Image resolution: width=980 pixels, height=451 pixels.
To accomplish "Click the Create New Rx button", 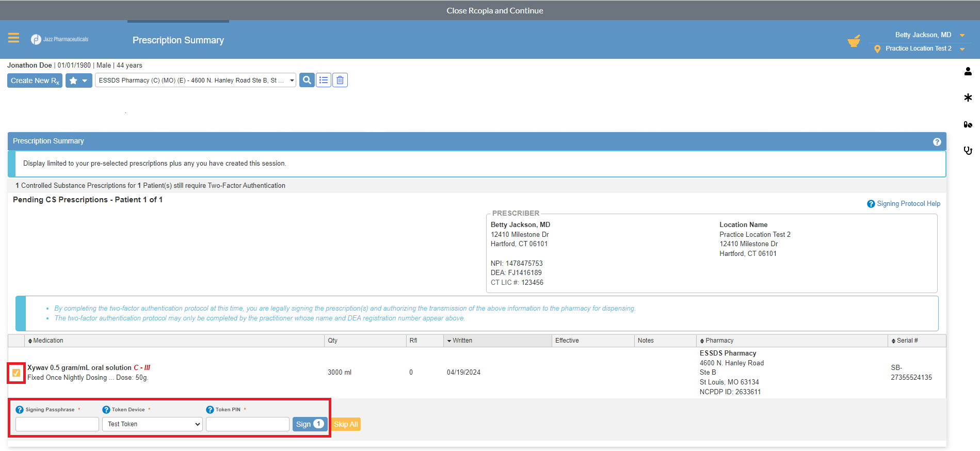I will click(x=35, y=80).
